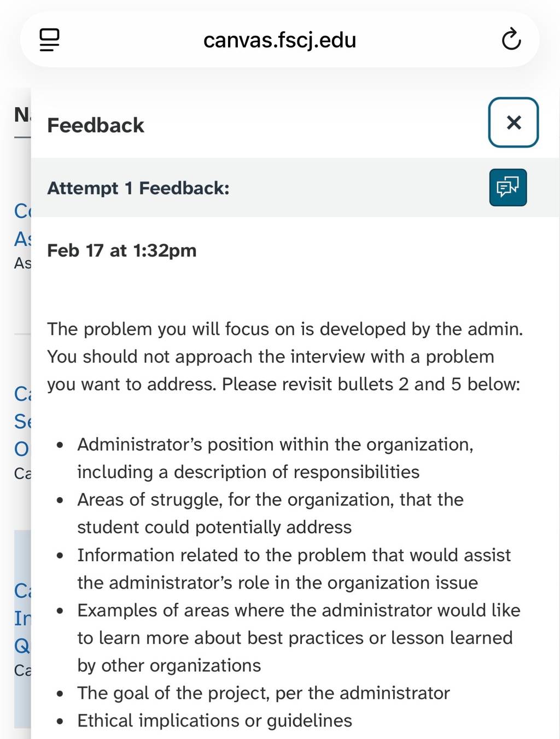This screenshot has width=560, height=739.
Task: Close the Feedback panel with the X
Action: (x=514, y=123)
